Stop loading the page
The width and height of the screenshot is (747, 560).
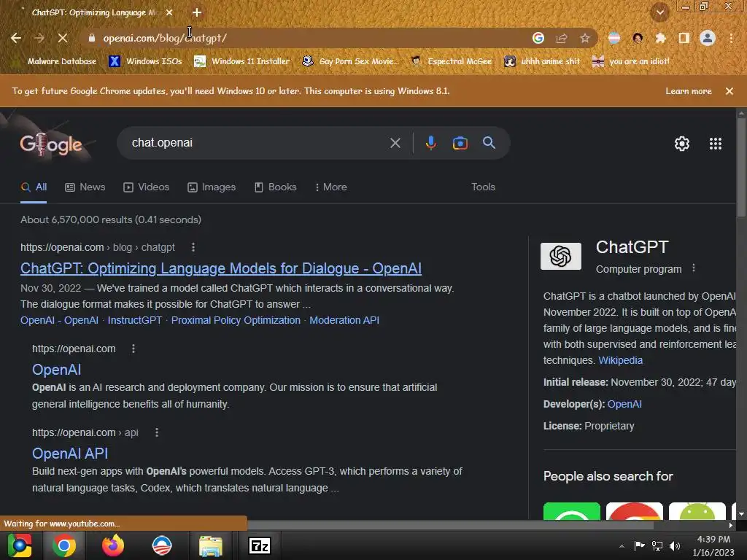63,38
